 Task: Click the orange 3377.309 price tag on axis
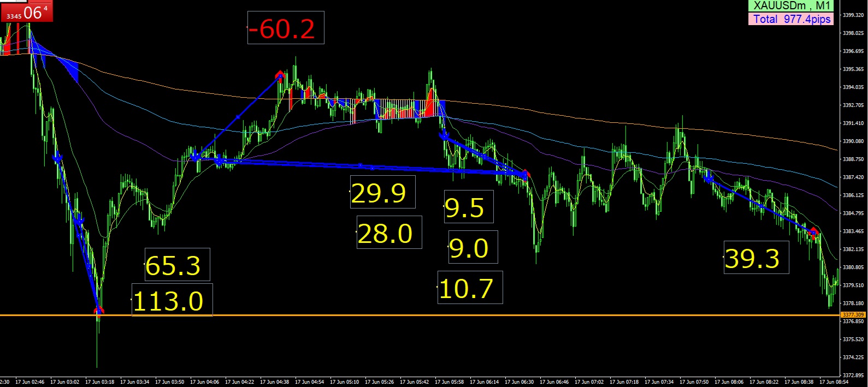pos(853,315)
